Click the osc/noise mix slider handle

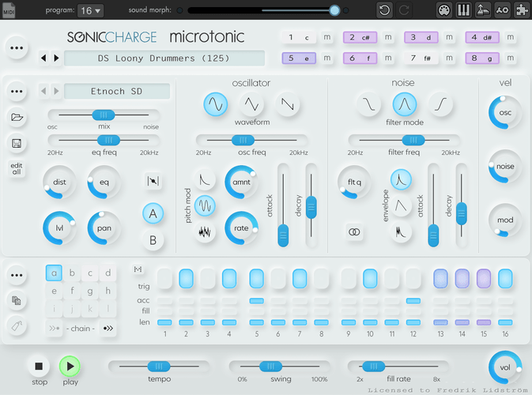(104, 115)
